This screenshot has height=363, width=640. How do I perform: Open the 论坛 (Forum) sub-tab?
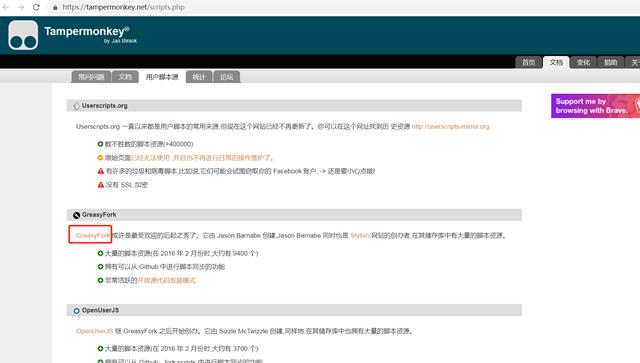[227, 77]
